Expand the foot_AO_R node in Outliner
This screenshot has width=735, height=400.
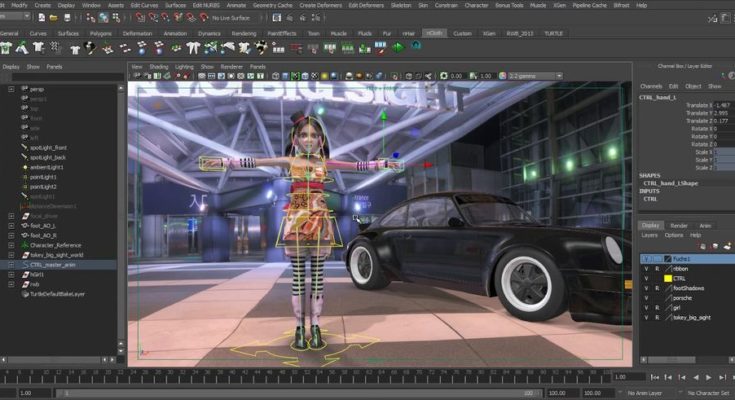coord(11,235)
